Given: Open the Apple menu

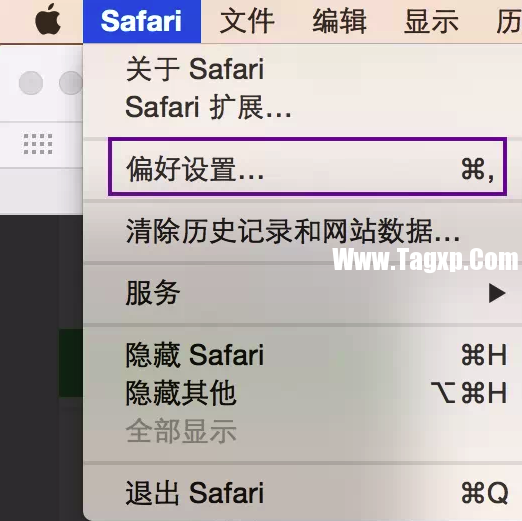Looking at the screenshot, I should 48,19.
